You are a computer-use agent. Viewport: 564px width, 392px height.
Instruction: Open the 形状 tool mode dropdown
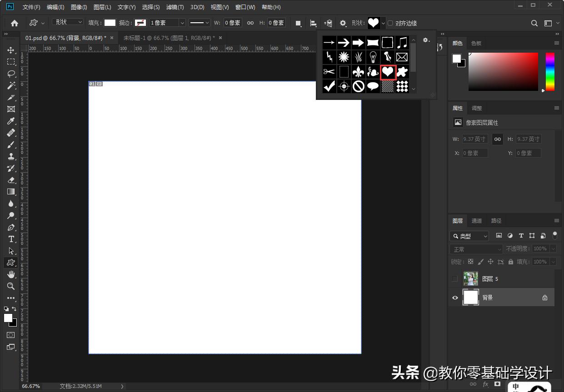(68, 22)
